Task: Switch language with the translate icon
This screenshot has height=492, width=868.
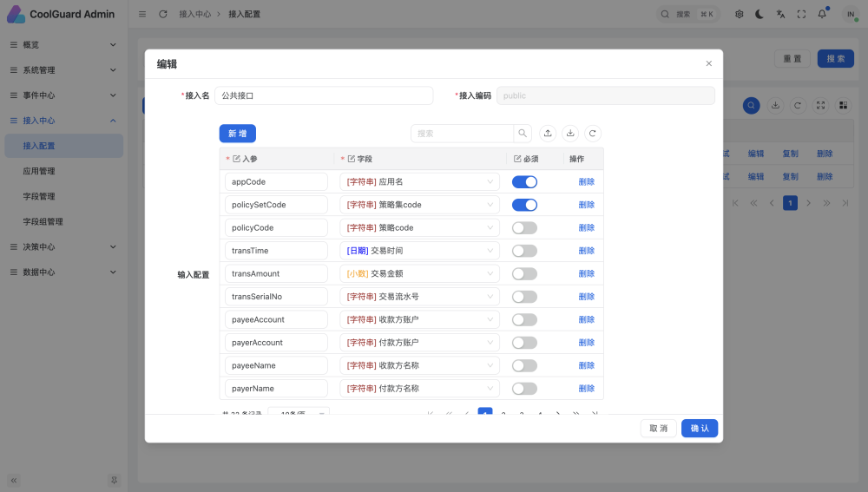Action: pyautogui.click(x=780, y=14)
